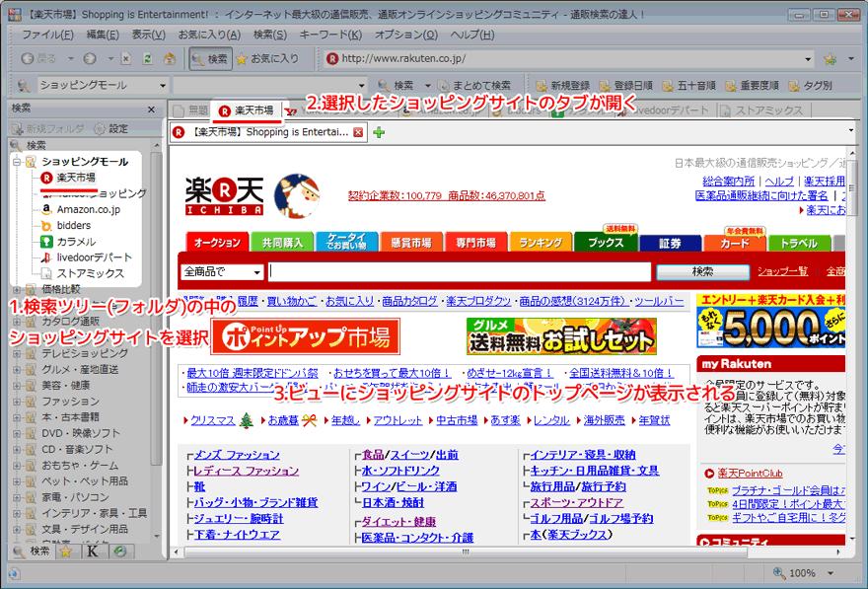Open the 表示(V) menu
868x589 pixels.
coord(148,35)
